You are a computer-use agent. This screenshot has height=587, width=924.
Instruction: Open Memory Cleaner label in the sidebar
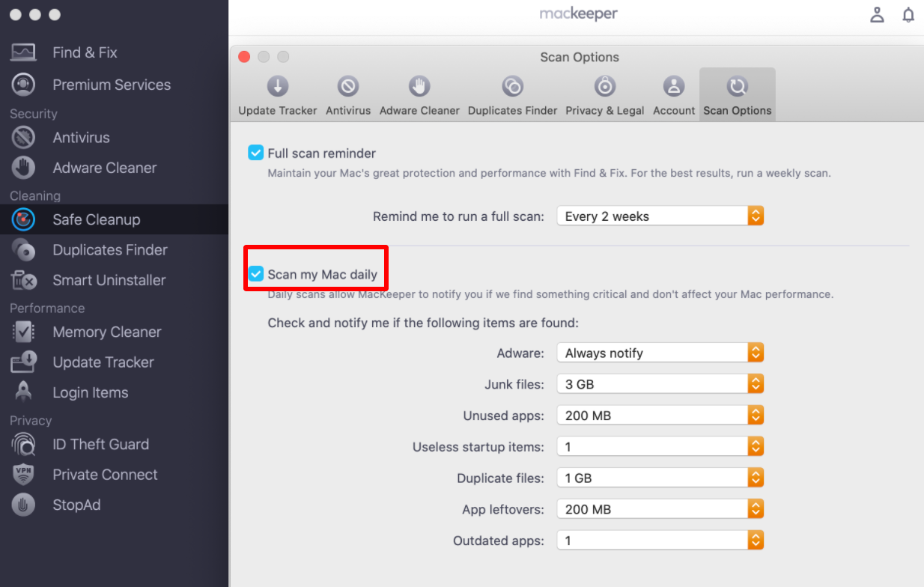click(107, 332)
